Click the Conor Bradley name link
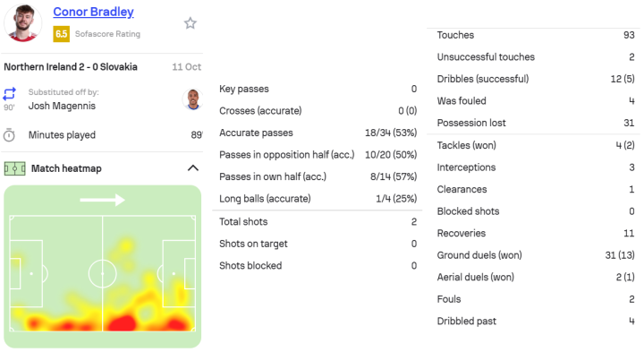The image size is (644, 352). (93, 12)
